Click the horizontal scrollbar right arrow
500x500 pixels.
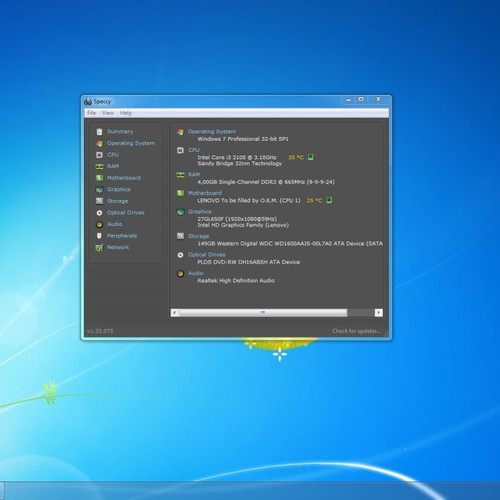click(379, 312)
